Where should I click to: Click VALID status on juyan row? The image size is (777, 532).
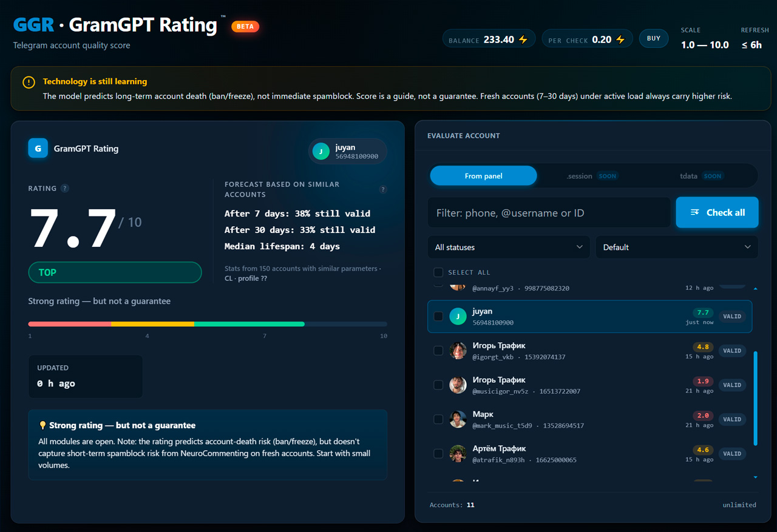point(732,316)
